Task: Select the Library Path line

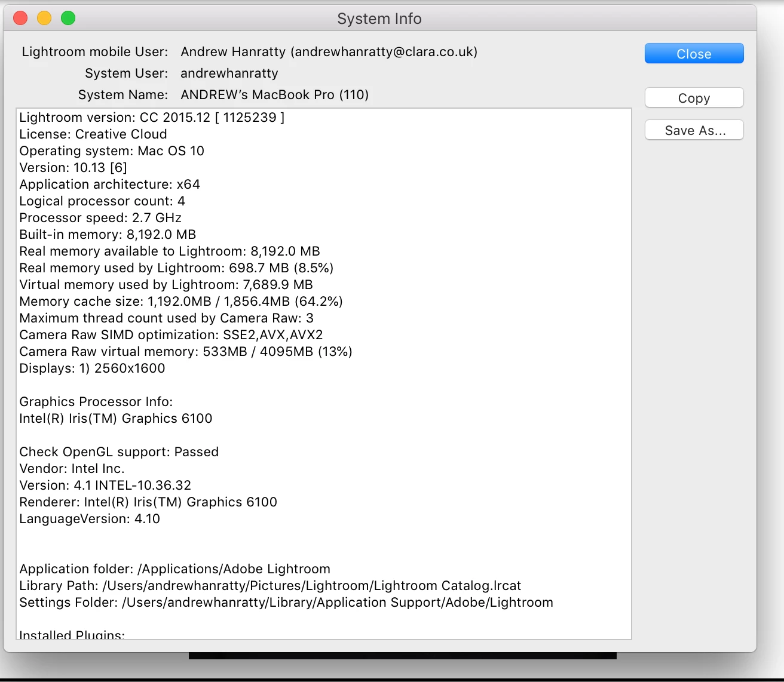Action: tap(270, 585)
